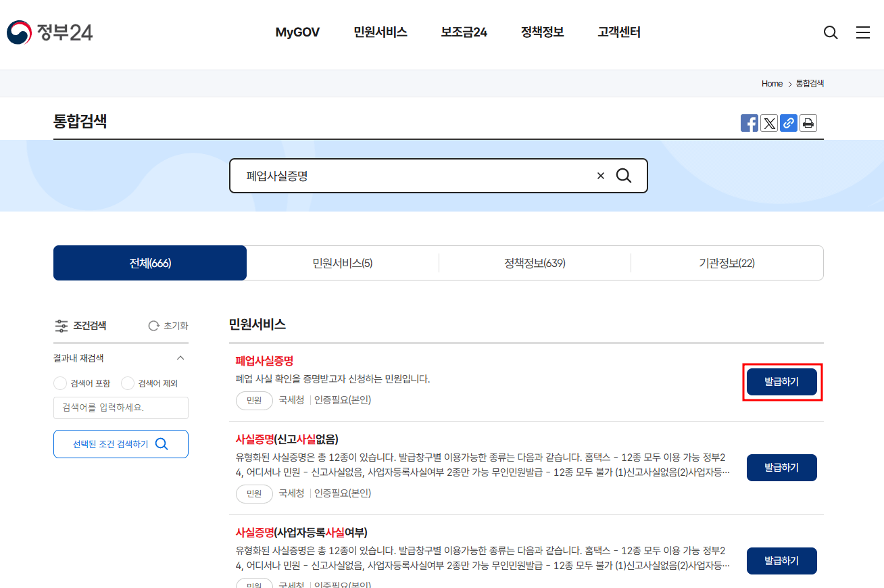Switch to the 전체(666) tab
The width and height of the screenshot is (884, 588).
(x=150, y=263)
